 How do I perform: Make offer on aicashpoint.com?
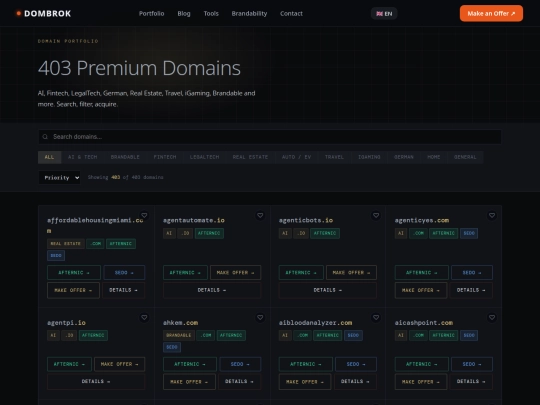421,382
